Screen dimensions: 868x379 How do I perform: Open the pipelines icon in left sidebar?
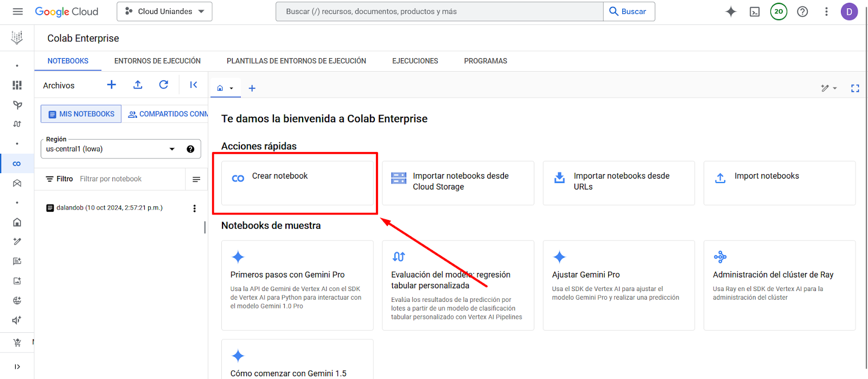pos(17,124)
